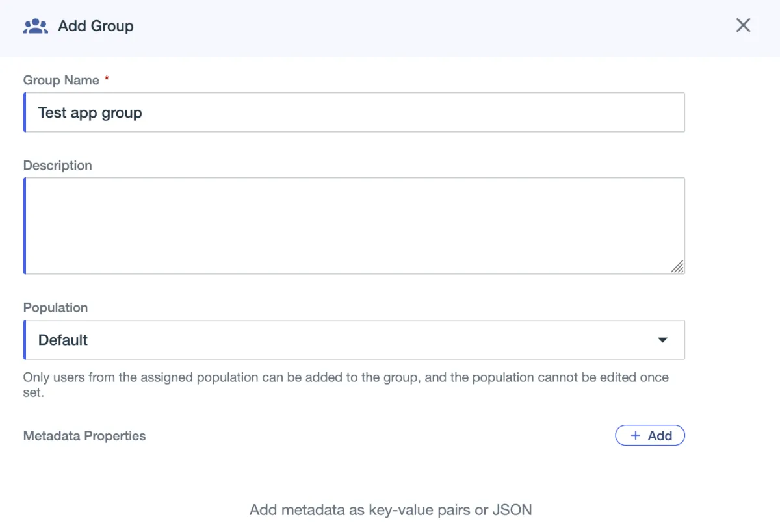The image size is (780, 532).
Task: Click the red required asterisk
Action: [x=107, y=79]
